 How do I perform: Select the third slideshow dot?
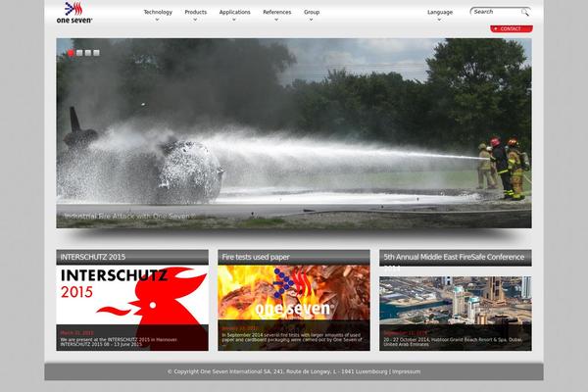[x=88, y=53]
